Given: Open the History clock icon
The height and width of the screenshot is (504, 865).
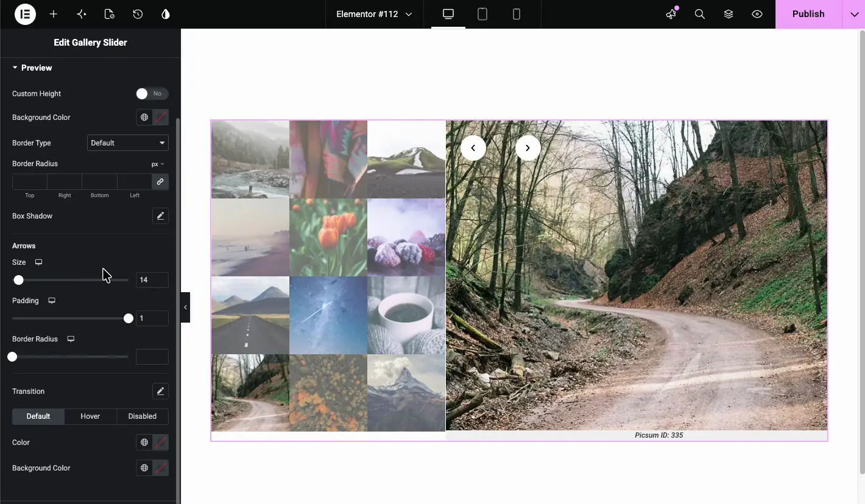Looking at the screenshot, I should tap(138, 14).
